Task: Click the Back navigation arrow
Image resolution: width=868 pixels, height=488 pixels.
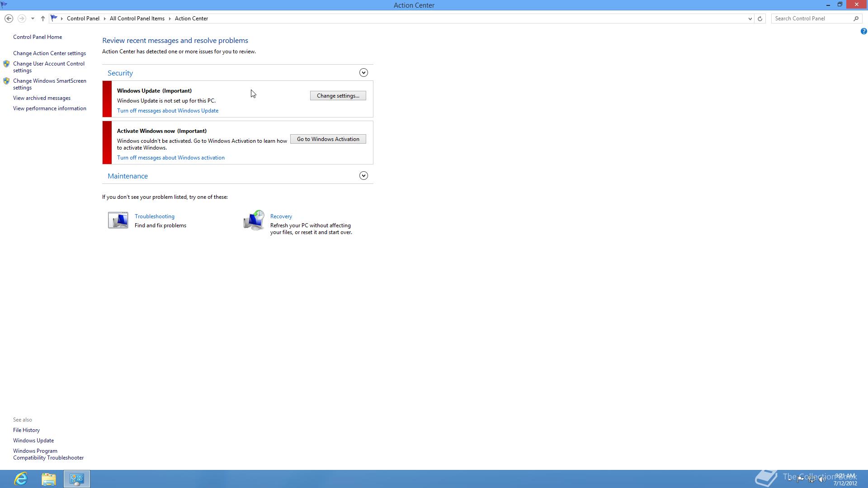Action: 9,19
